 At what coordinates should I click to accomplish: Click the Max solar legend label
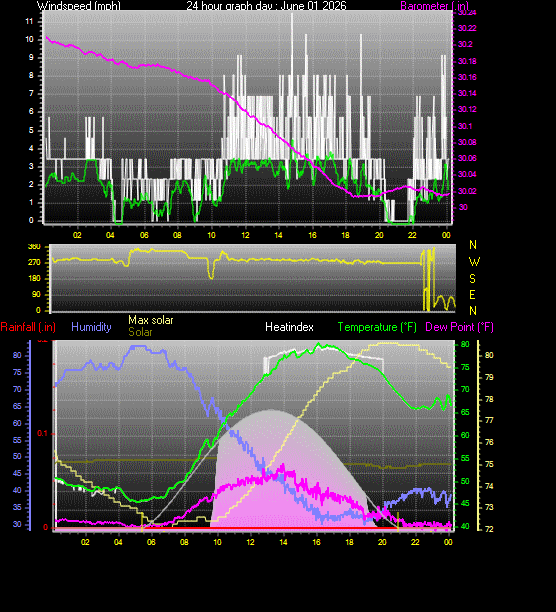(x=151, y=320)
